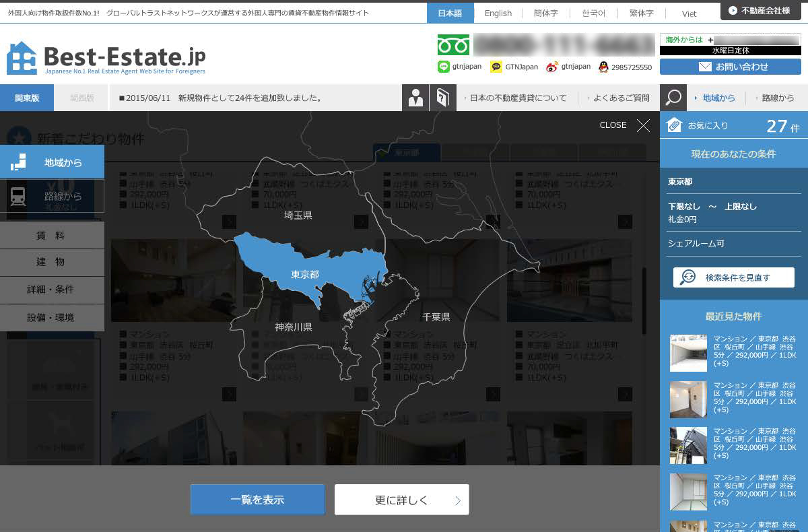Switch language to English
Image resolution: width=808 pixels, height=532 pixels.
[498, 13]
